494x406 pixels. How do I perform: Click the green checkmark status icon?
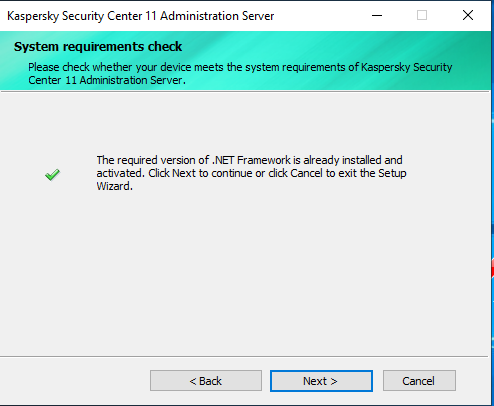pos(52,174)
